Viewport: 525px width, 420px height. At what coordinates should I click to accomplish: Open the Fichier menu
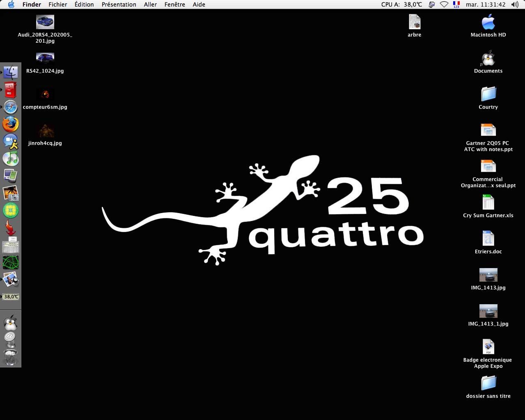57,5
